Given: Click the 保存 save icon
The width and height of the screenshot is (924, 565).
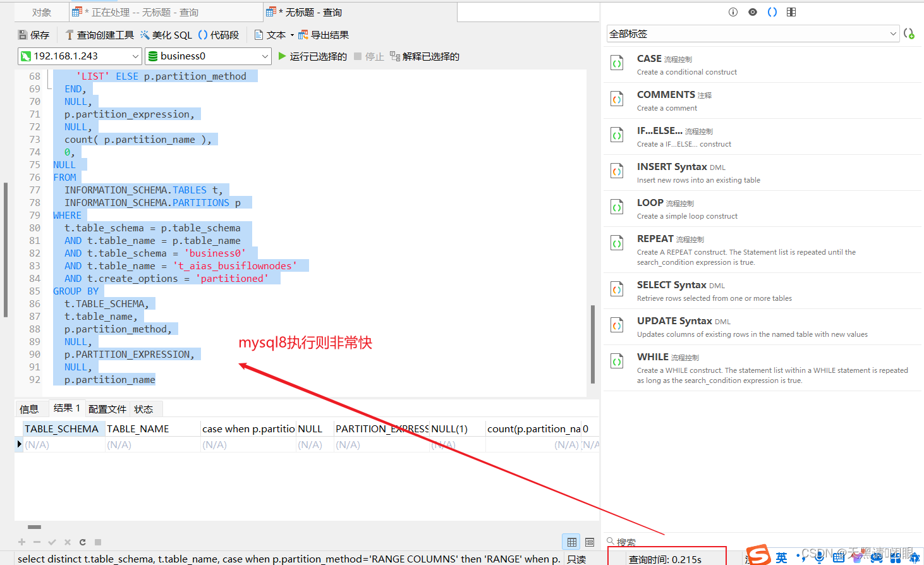Looking at the screenshot, I should [x=23, y=35].
